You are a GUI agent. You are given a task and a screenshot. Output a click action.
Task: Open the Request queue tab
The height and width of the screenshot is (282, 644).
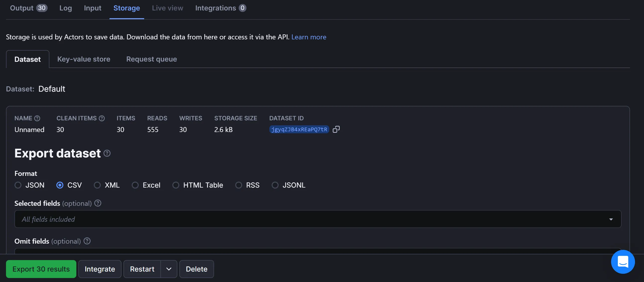pyautogui.click(x=151, y=59)
